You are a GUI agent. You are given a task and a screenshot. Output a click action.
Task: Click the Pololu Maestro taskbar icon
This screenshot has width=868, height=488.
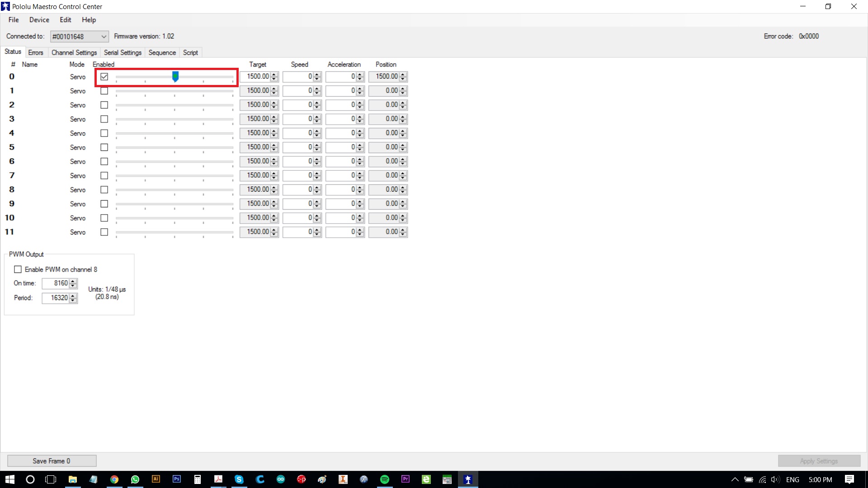[468, 479]
